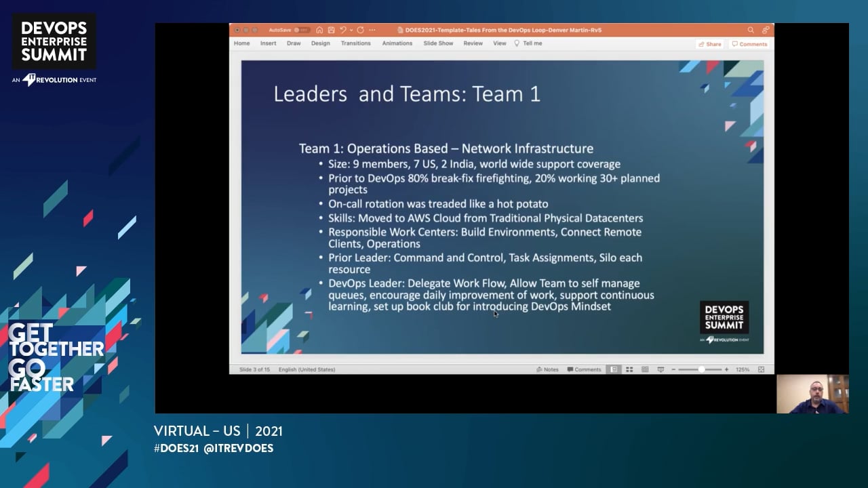Click the zoom in plus button

coord(726,369)
